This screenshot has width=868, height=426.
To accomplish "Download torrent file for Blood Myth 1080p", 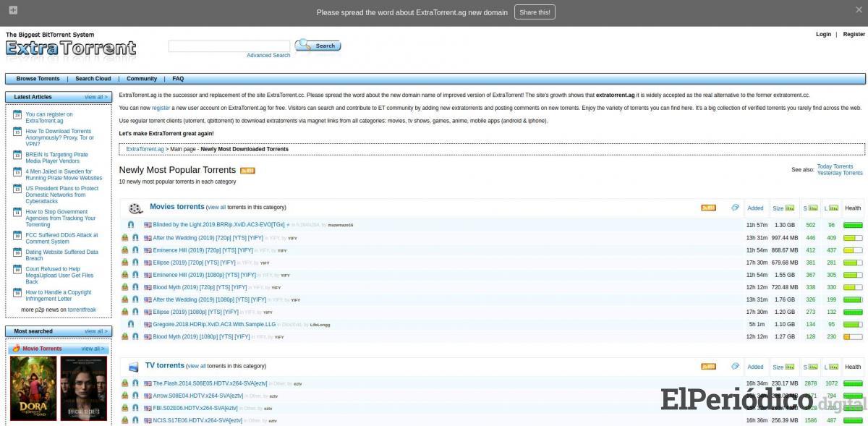I will point(124,336).
